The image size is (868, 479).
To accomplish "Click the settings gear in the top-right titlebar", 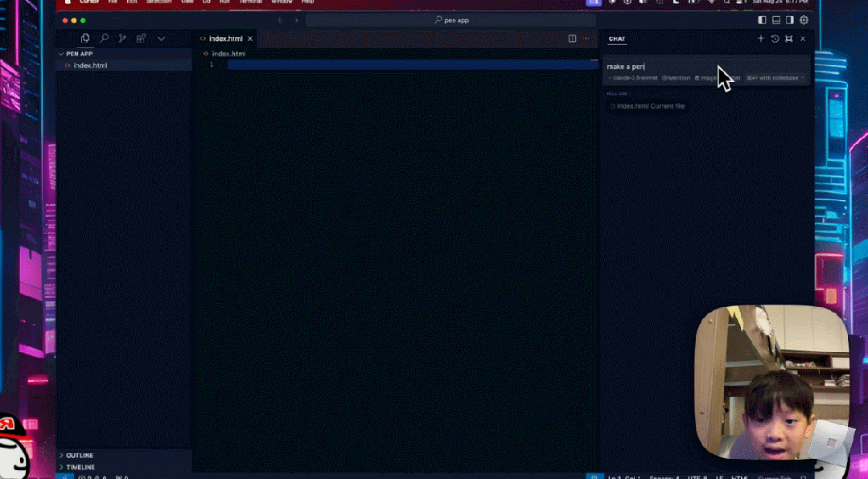I will click(804, 19).
